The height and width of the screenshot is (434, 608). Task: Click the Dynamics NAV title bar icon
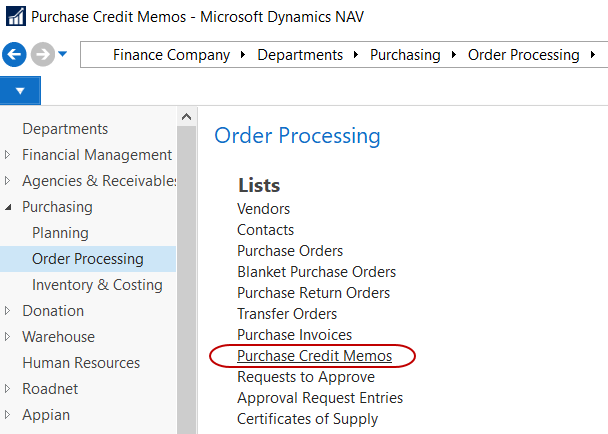point(15,17)
